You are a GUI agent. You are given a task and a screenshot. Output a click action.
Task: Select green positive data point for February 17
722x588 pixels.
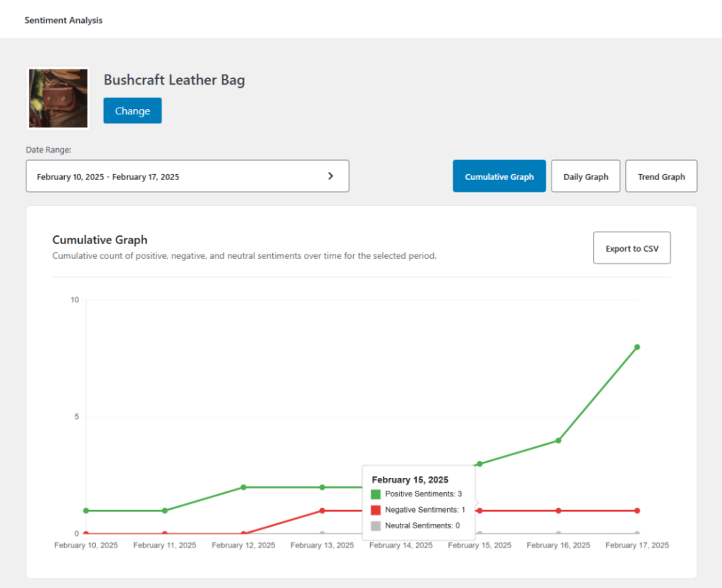coord(637,347)
